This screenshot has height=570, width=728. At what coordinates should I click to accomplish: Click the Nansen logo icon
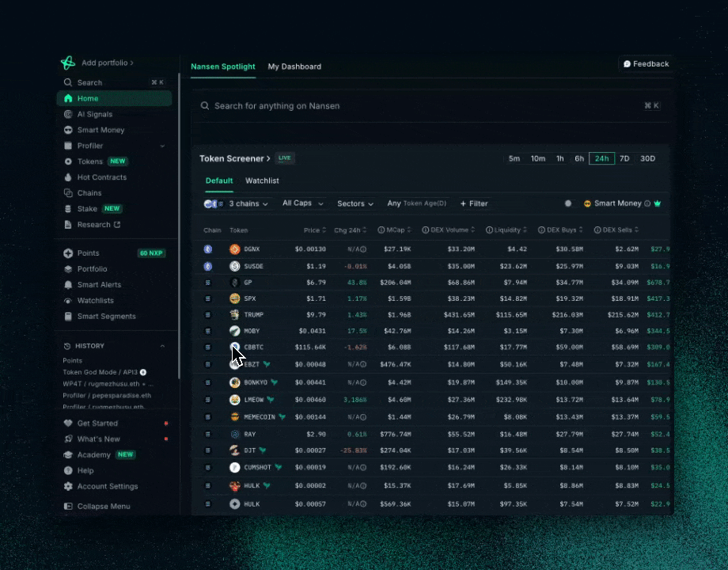[68, 63]
